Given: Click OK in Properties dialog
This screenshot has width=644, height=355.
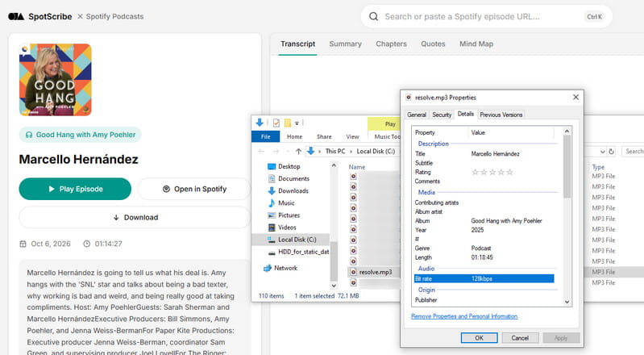Looking at the screenshot, I should (x=479, y=338).
